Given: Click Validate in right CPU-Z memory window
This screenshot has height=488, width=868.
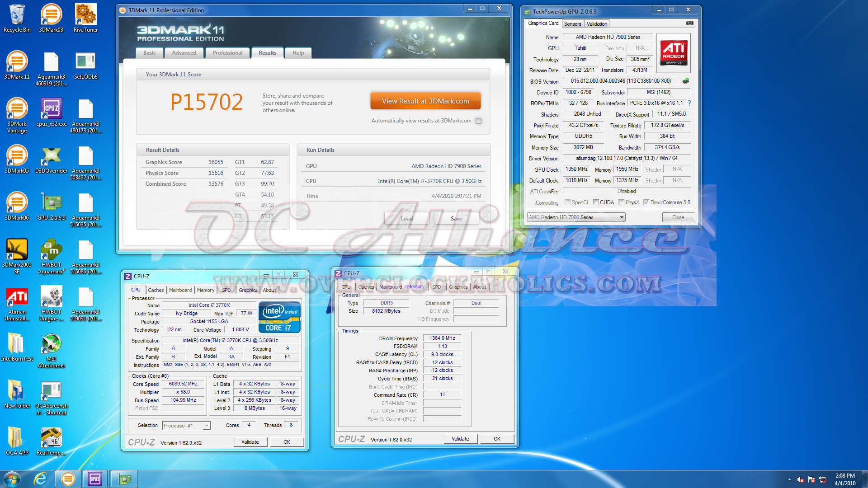Looking at the screenshot, I should click(460, 439).
